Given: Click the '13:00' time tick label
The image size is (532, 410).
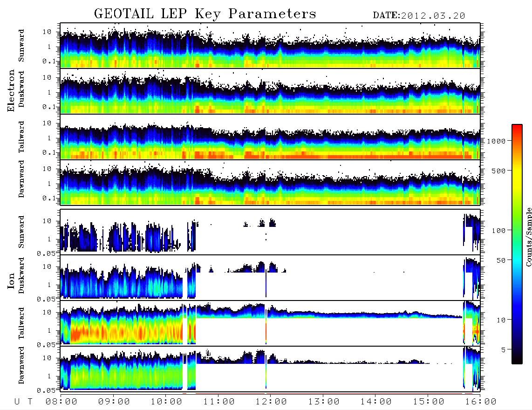Looking at the screenshot, I should tap(324, 402).
